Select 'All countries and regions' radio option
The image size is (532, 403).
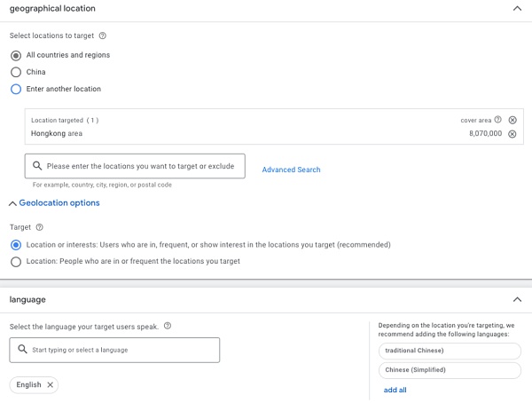point(15,55)
